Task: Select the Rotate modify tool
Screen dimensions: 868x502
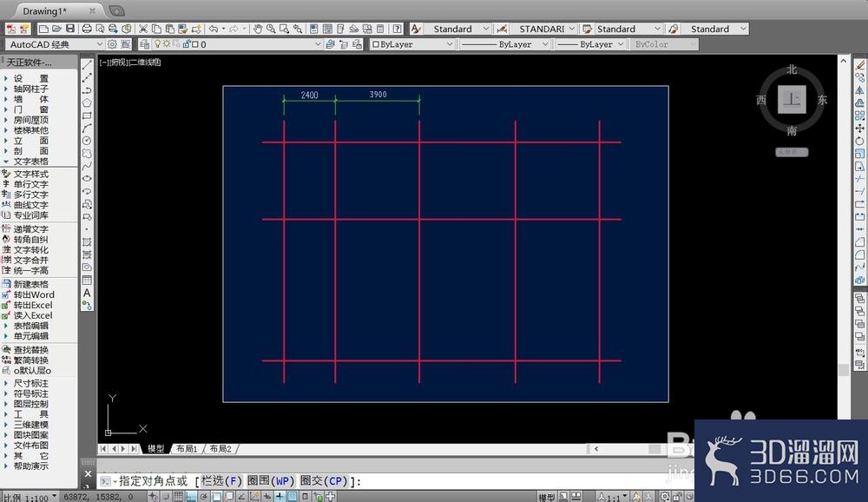Action: (859, 141)
